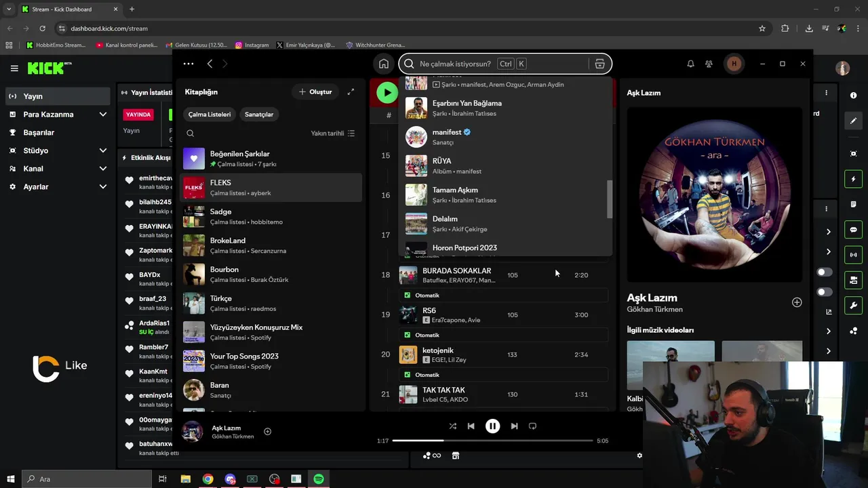This screenshot has height=488, width=868.
Task: Open the Sadge playlist
Action: pyautogui.click(x=271, y=216)
